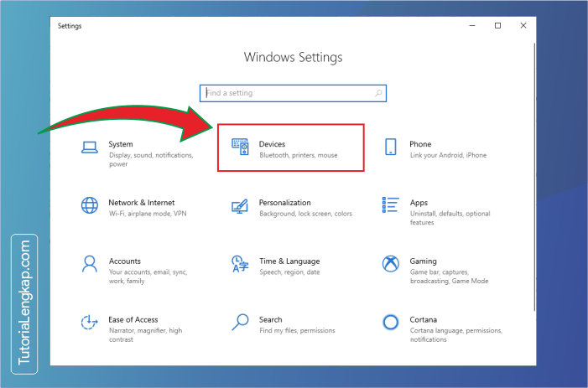Click 'Bluetooth, printers, mouse' description
This screenshot has width=588, height=388.
pos(298,155)
